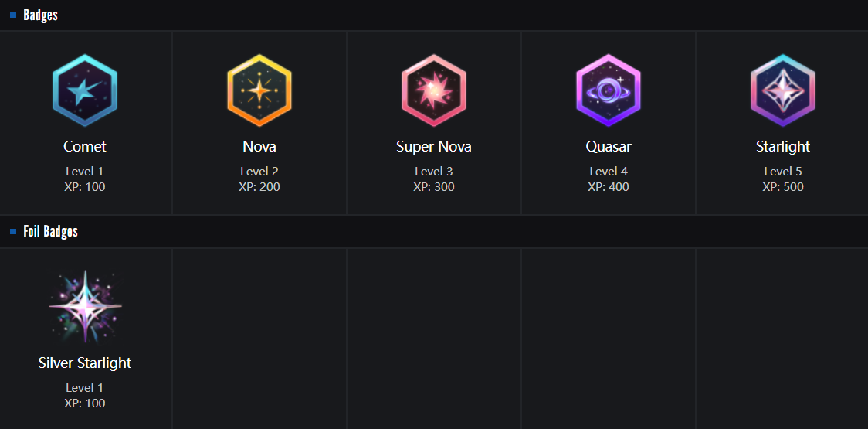Click the Nova badge title
This screenshot has width=868, height=429.
click(259, 147)
